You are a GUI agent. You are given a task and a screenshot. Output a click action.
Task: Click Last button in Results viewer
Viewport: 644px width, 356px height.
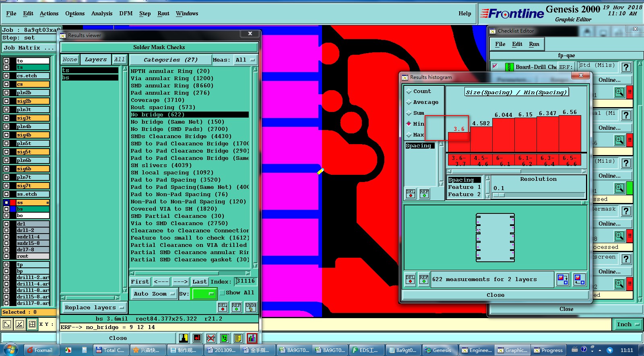tap(199, 281)
